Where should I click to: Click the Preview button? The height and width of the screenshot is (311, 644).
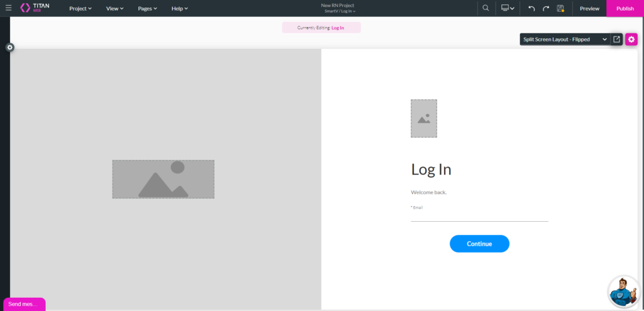(x=589, y=8)
